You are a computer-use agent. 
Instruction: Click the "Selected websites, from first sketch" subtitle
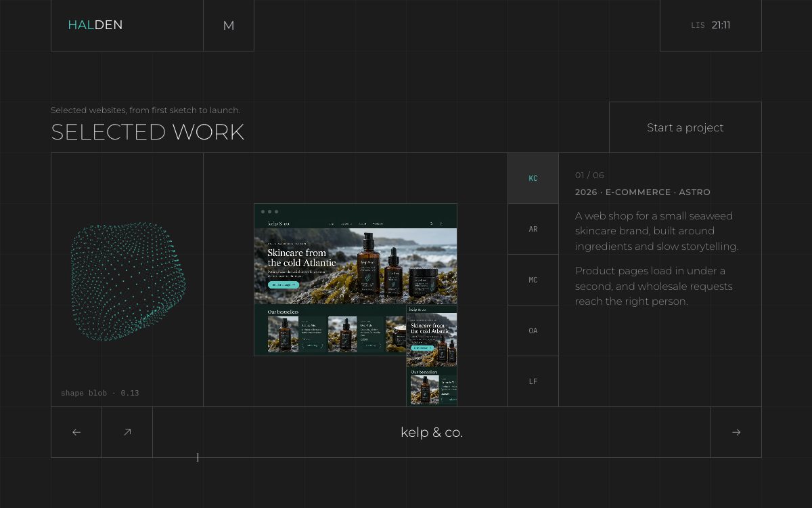[145, 110]
